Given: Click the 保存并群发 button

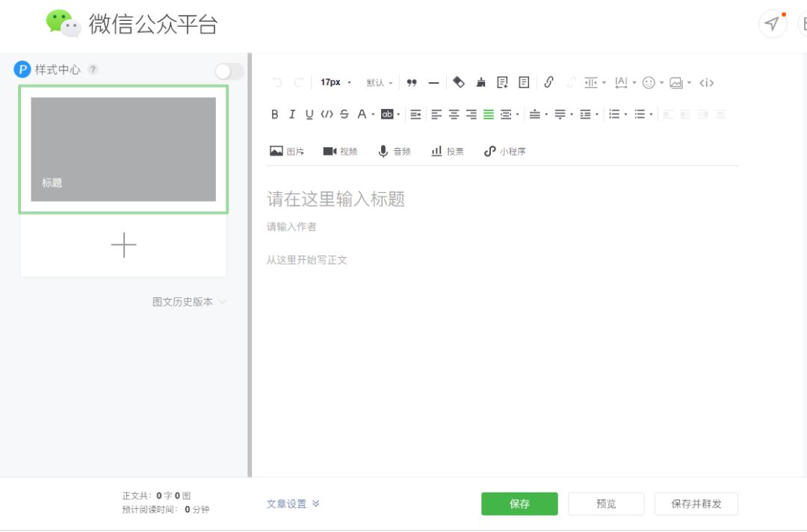Looking at the screenshot, I should [696, 504].
